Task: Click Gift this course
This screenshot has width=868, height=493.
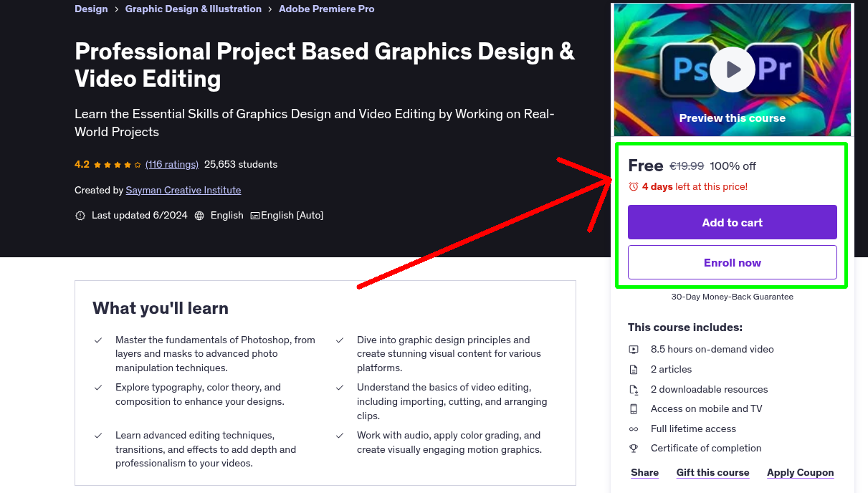Action: tap(713, 472)
